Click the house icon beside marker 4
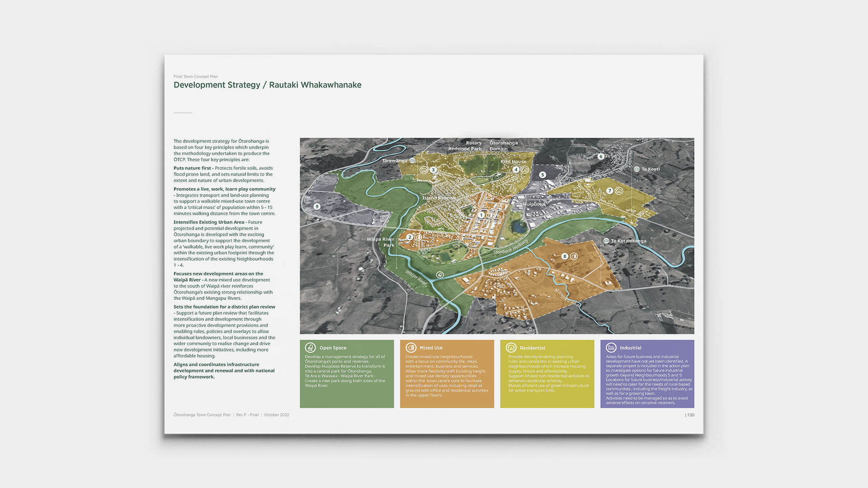This screenshot has height=488, width=868. [x=525, y=169]
